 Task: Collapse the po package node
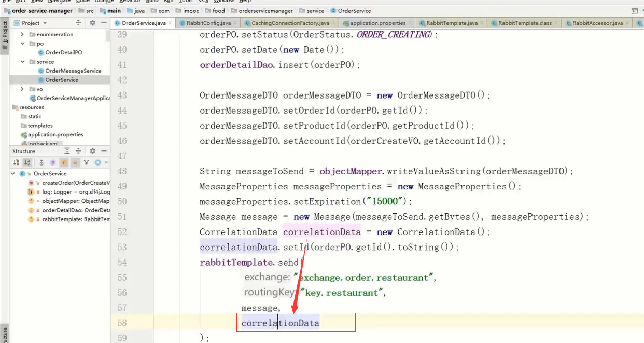(22, 44)
